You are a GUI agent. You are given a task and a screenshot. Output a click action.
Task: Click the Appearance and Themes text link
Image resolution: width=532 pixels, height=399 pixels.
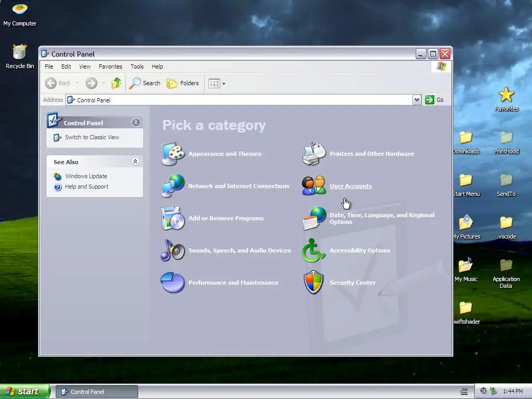tap(225, 154)
